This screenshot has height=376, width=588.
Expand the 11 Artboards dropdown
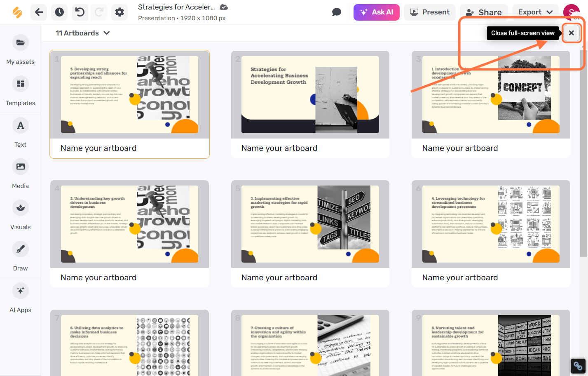coord(83,33)
